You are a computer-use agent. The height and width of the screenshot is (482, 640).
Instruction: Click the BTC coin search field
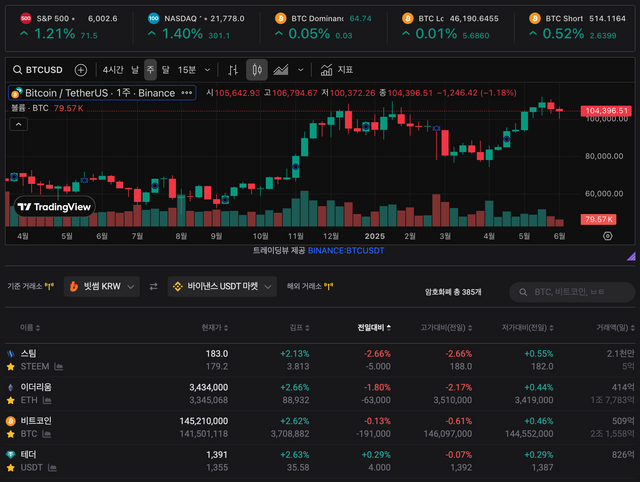tap(572, 292)
